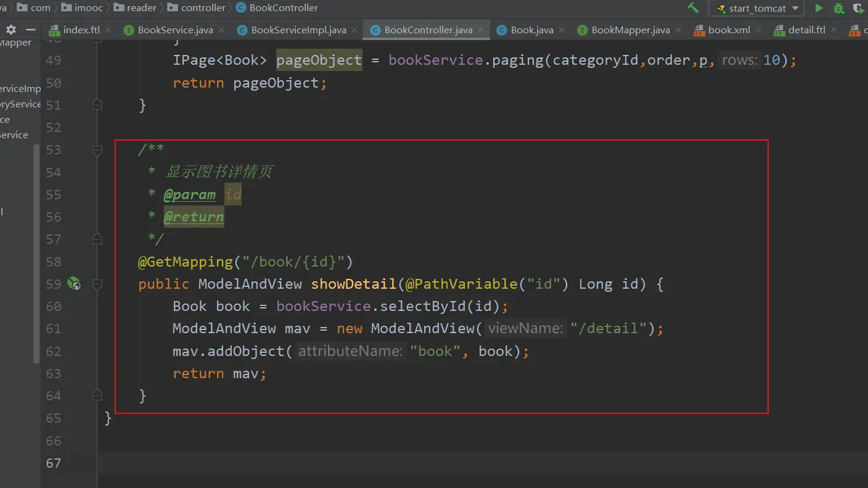The image size is (868, 488).
Task: Collapse fold marker at line 51
Action: tap(97, 105)
